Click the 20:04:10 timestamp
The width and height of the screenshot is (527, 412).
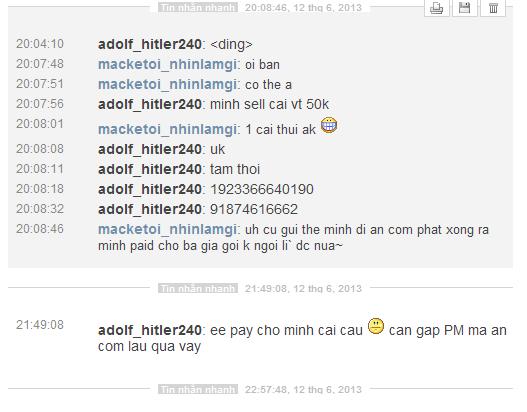40,44
